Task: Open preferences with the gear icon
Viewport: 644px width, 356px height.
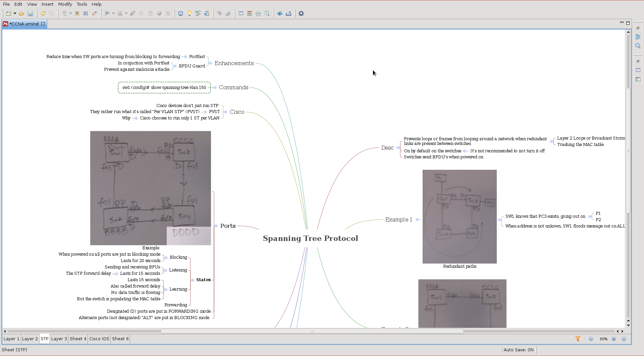Action: coord(301,13)
